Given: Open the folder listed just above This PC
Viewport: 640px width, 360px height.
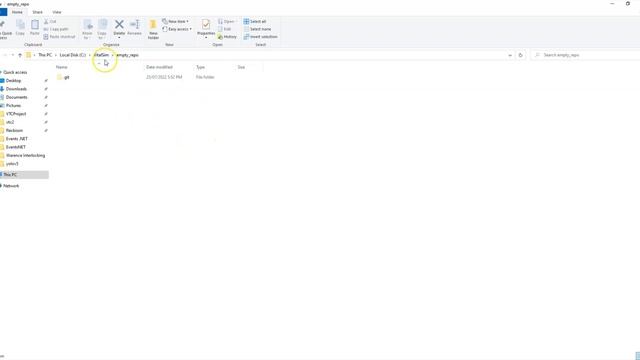Looking at the screenshot, I should [x=12, y=164].
